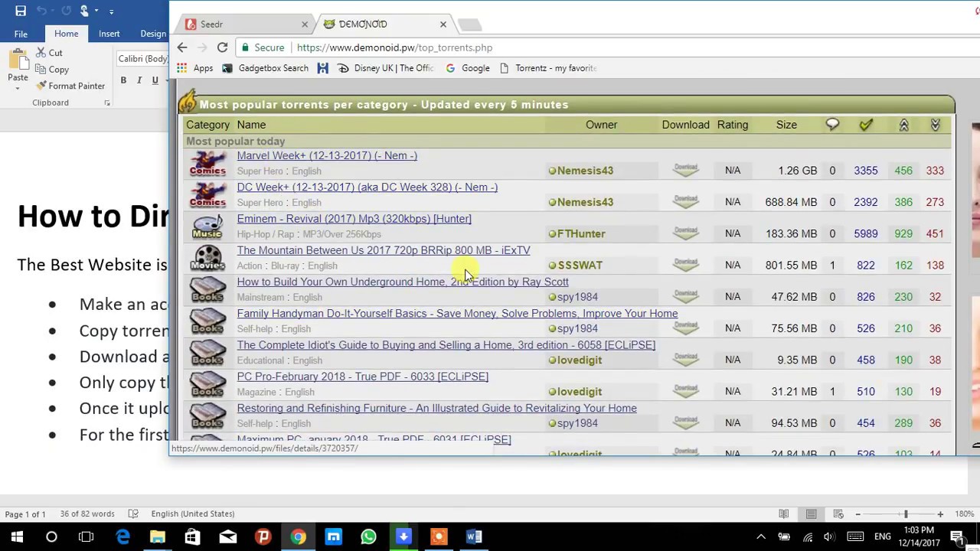Image resolution: width=980 pixels, height=551 pixels.
Task: Save the Word document
Action: [21, 11]
